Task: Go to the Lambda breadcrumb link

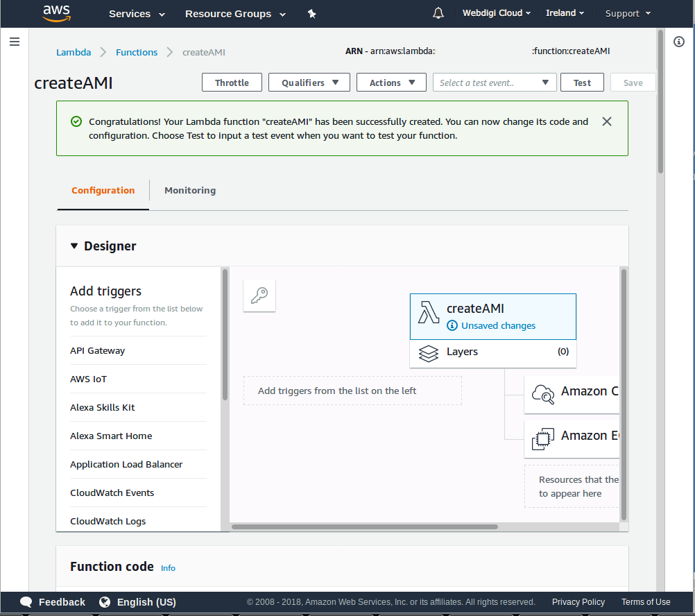Action: coord(74,52)
